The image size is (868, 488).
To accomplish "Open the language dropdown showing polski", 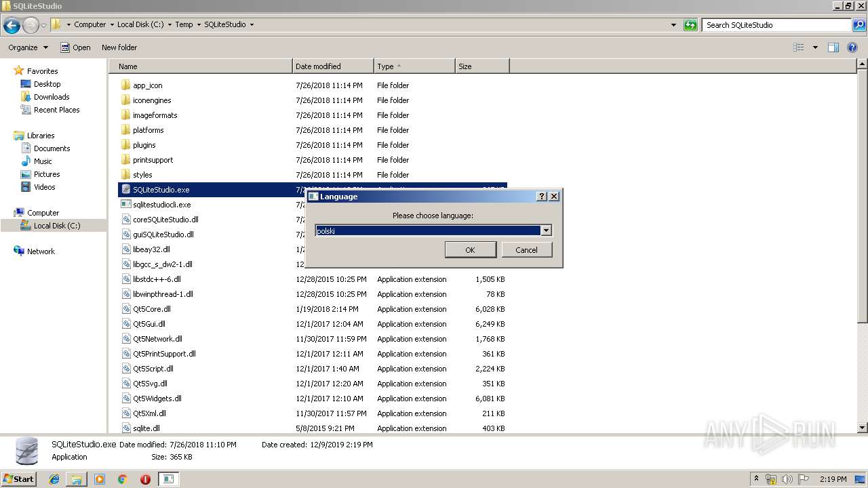I will pos(546,230).
